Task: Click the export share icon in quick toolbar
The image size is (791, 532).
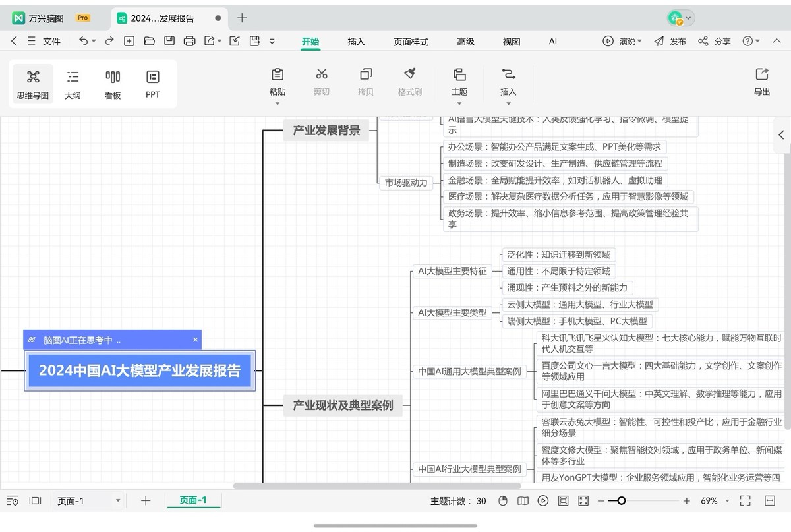Action: pos(210,41)
